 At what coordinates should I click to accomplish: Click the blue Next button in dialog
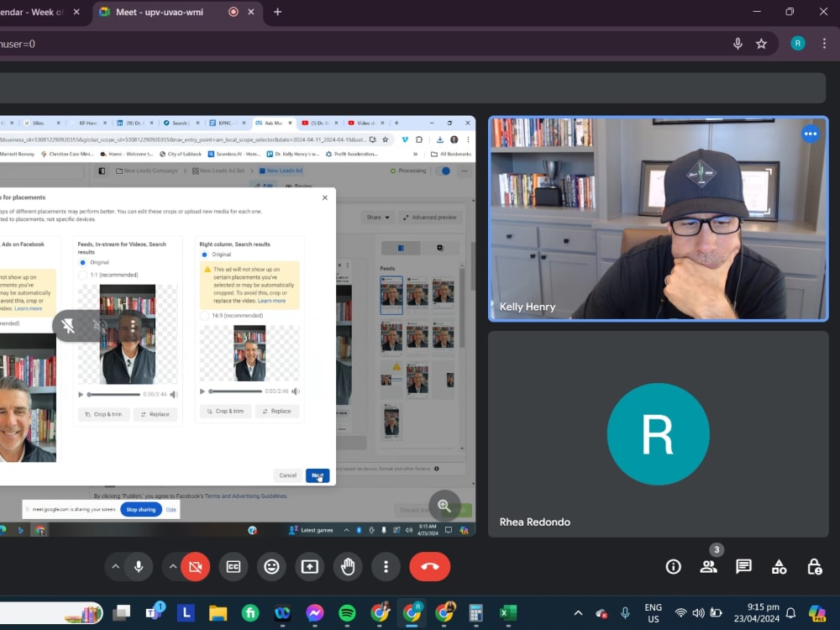(318, 475)
